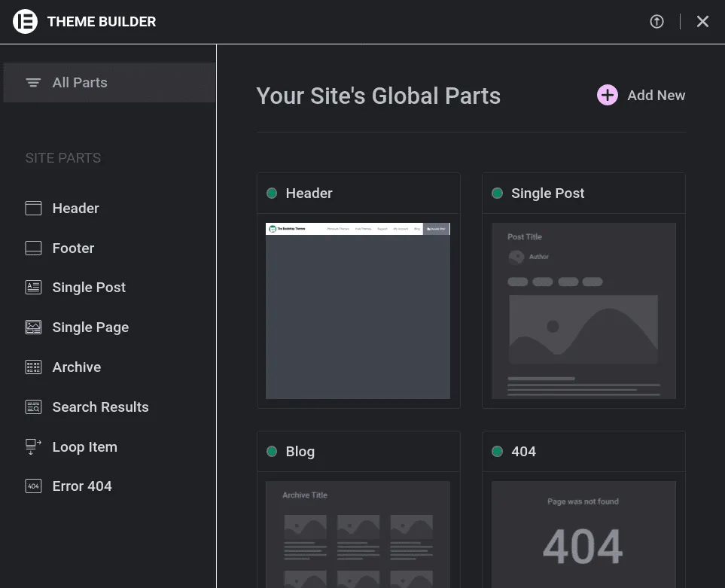Click the Header card title

(x=309, y=193)
